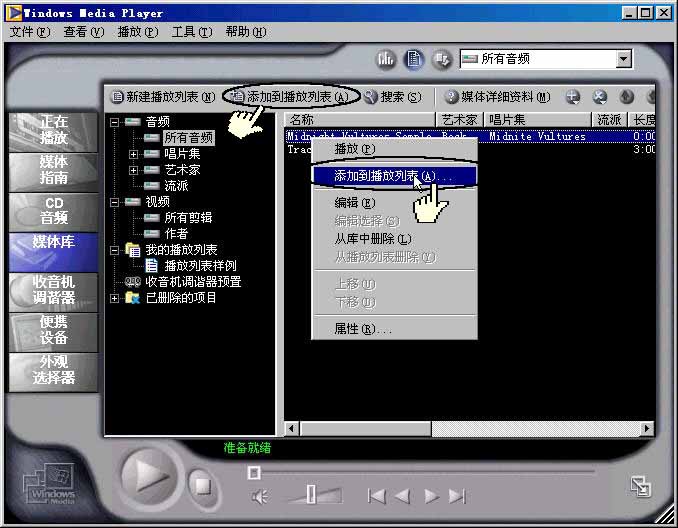Open the 所有音频 playlist dropdown
The image size is (678, 528).
pyautogui.click(x=624, y=59)
